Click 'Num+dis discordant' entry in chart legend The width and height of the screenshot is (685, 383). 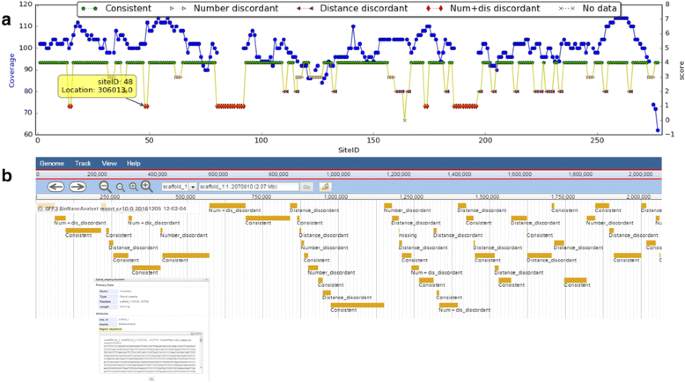483,8
